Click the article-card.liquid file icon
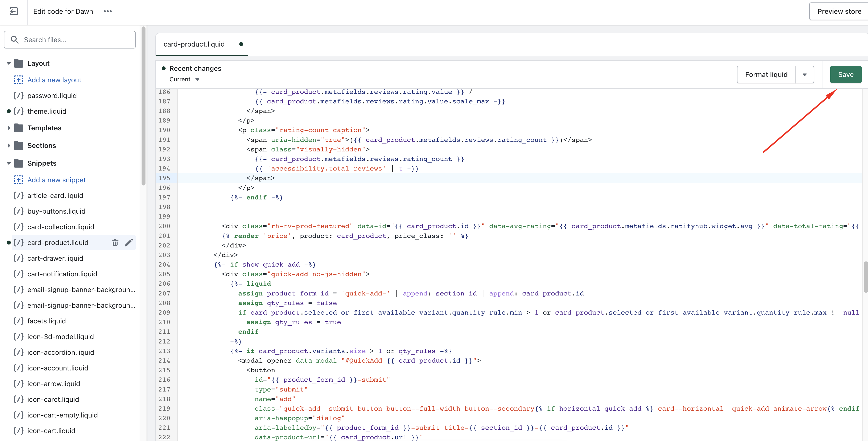 [19, 196]
